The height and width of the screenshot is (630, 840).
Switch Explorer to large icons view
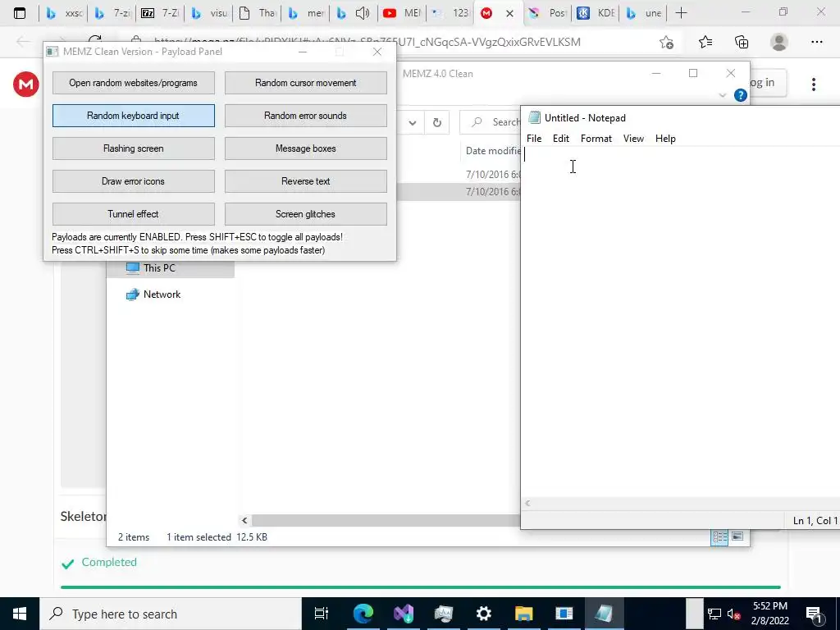pos(737,536)
